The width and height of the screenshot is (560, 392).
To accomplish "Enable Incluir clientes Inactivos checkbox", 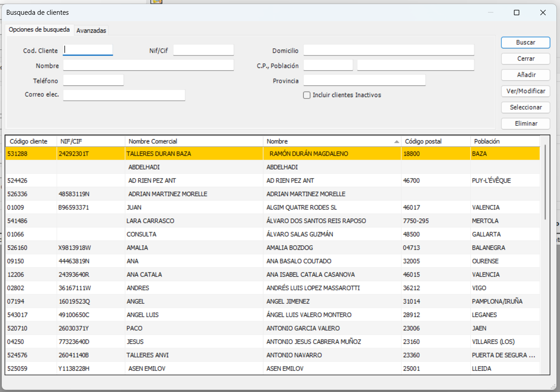I will click(x=307, y=95).
